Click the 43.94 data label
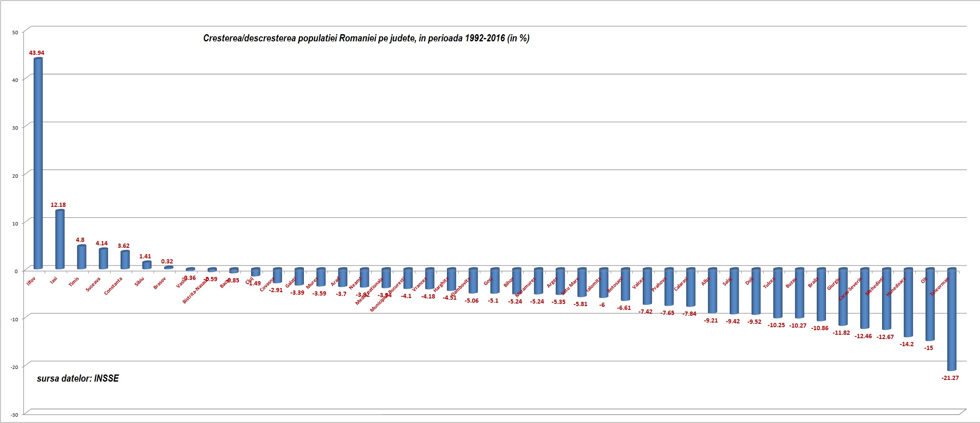 tap(37, 53)
